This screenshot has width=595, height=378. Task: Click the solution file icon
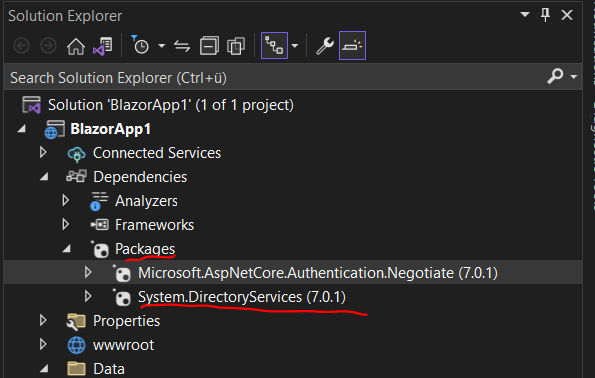click(x=31, y=105)
